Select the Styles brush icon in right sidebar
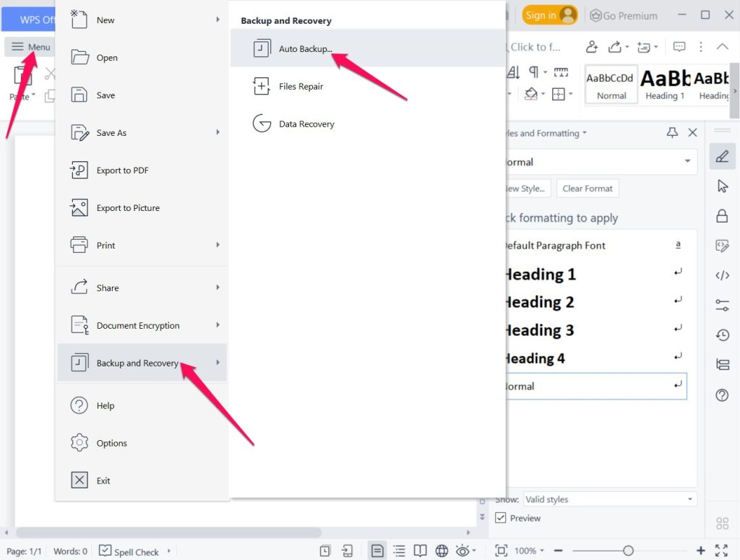The height and width of the screenshot is (560, 740). pyautogui.click(x=723, y=156)
